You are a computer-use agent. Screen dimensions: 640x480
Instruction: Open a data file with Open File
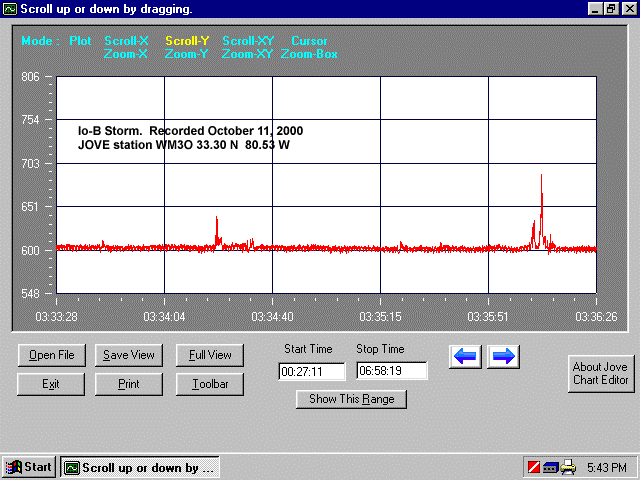click(51, 355)
